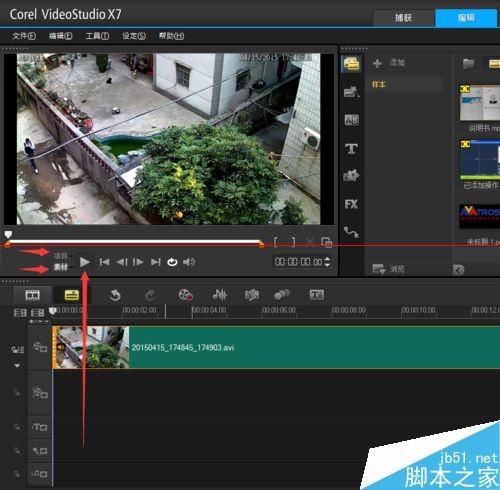
Task: Adjust the timecode stepper arrows
Action: coord(328,262)
